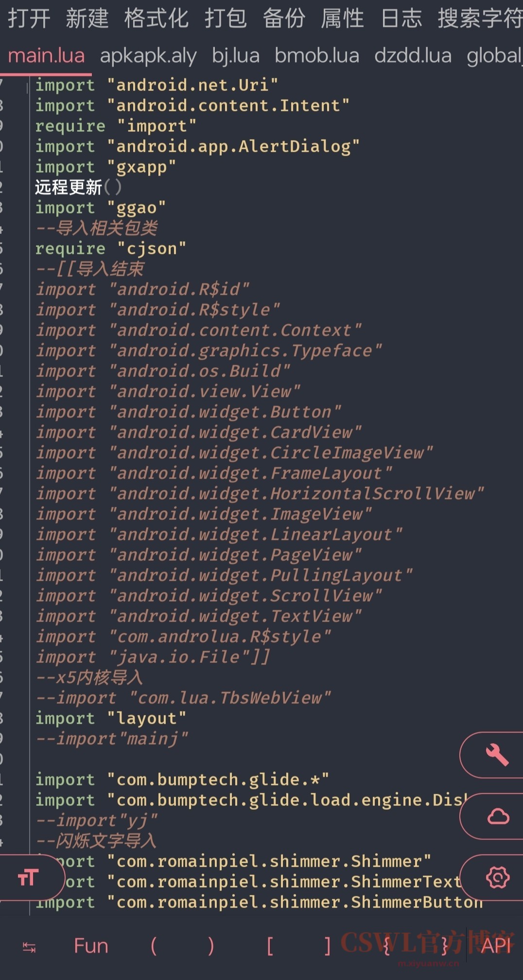Tap 格式化 to format code
The width and height of the screenshot is (523, 980).
[156, 18]
